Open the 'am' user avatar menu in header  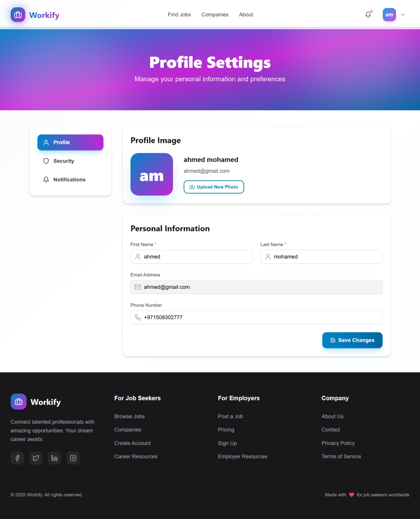389,15
